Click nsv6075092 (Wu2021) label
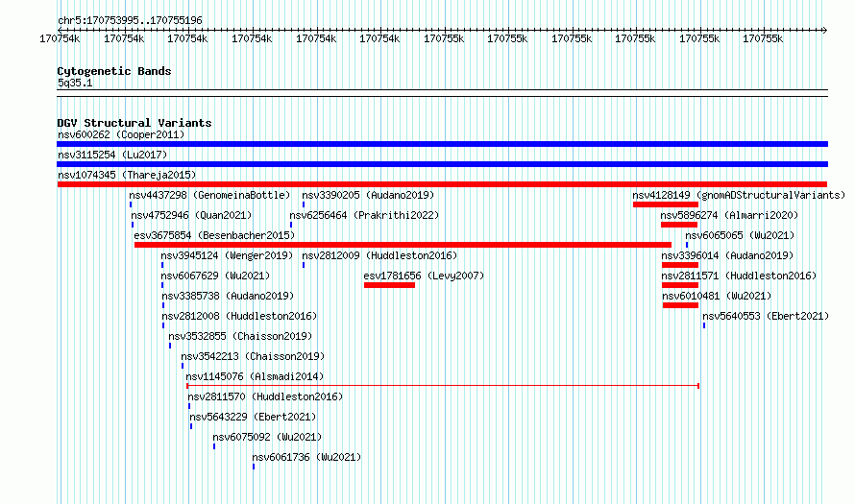The image size is (855, 504). coord(267,437)
